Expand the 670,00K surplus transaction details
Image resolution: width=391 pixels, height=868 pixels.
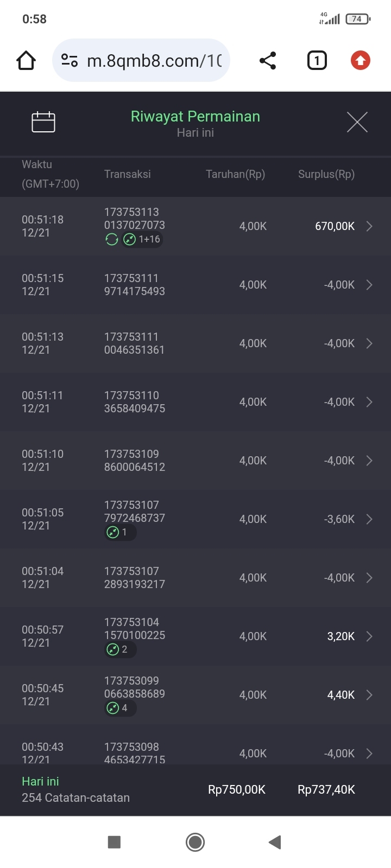click(x=369, y=226)
